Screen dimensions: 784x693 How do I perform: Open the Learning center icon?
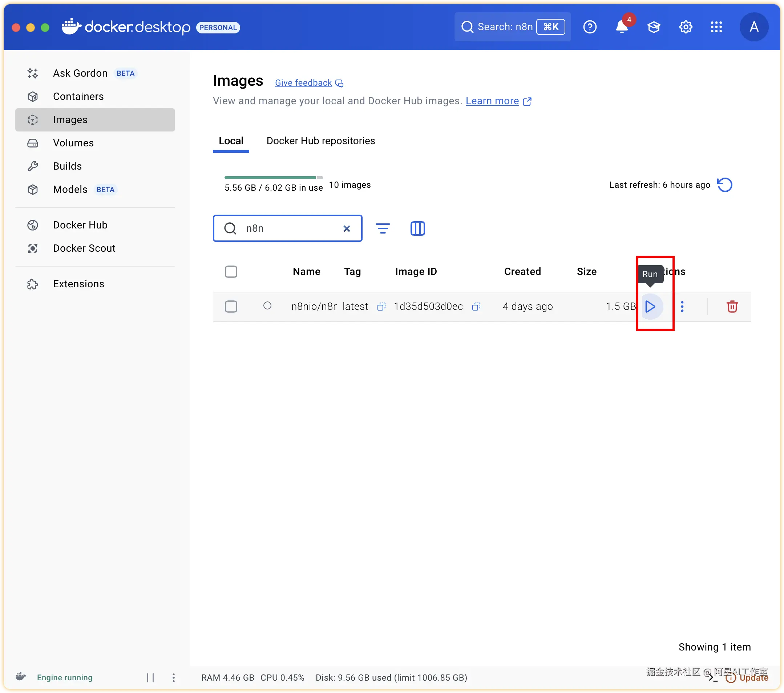click(654, 27)
